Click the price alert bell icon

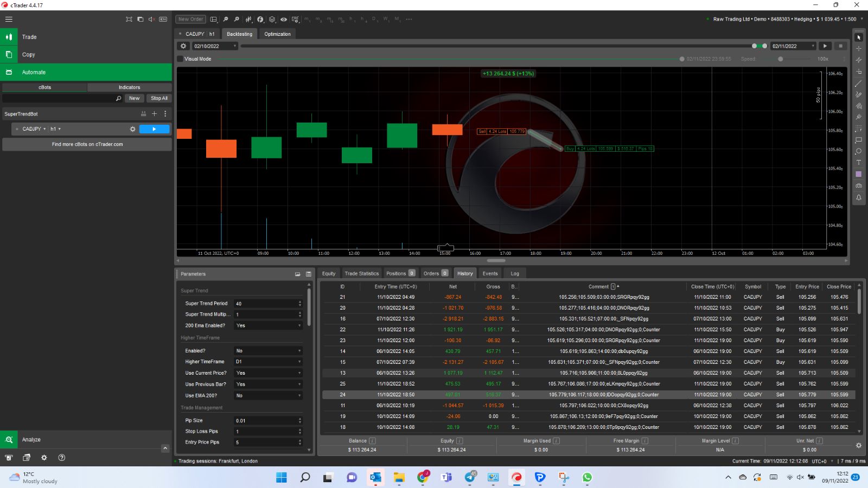click(858, 197)
